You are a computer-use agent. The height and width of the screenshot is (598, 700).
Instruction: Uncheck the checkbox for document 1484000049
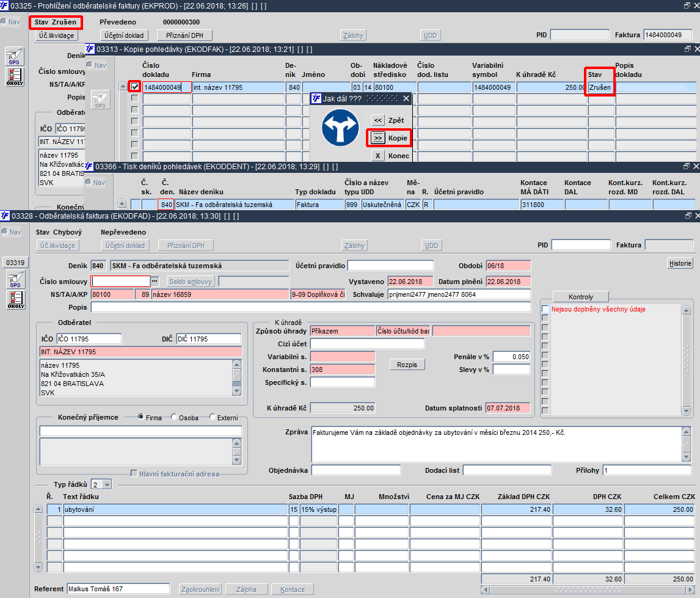(134, 87)
